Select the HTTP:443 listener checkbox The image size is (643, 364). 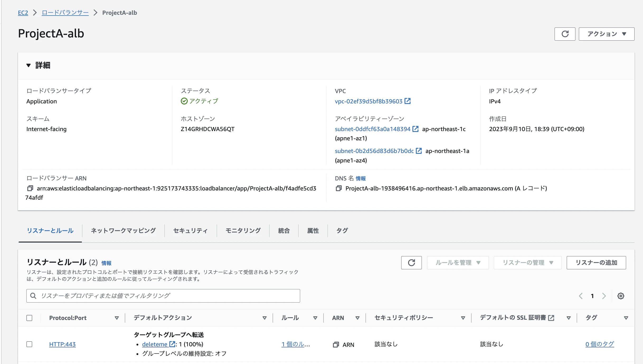coord(29,344)
